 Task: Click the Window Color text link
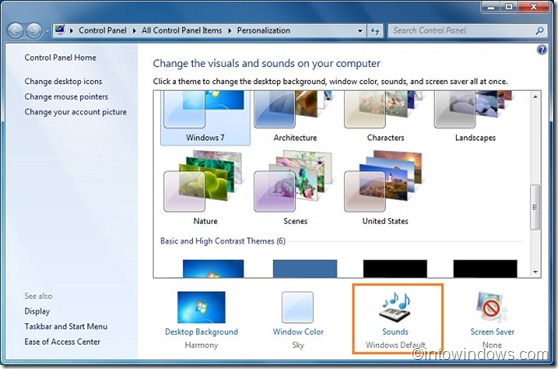[298, 332]
